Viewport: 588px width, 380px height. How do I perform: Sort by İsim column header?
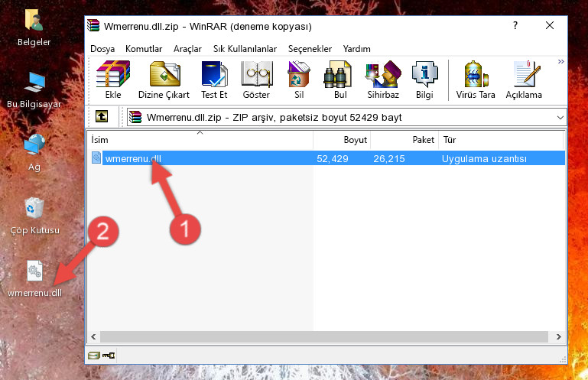pyautogui.click(x=200, y=140)
